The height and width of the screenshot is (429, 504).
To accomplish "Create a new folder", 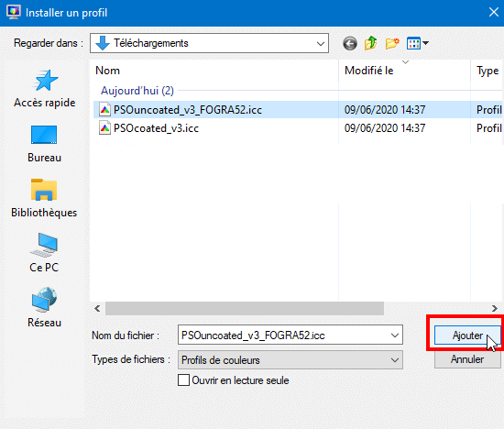I will [x=392, y=43].
